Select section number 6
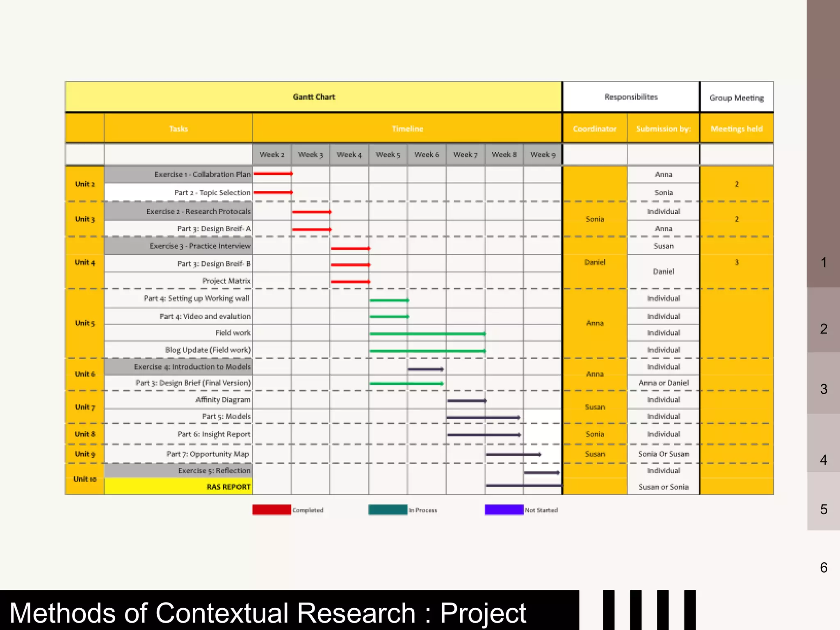840x630 pixels. [x=823, y=567]
